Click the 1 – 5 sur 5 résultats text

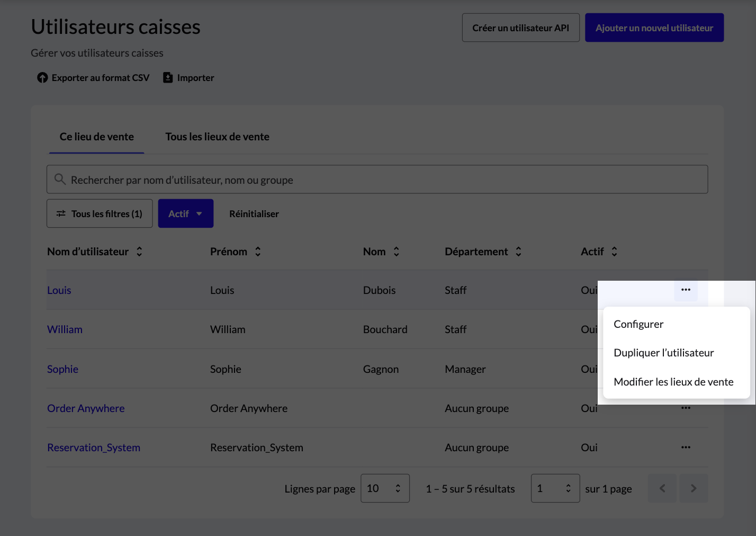tap(471, 489)
